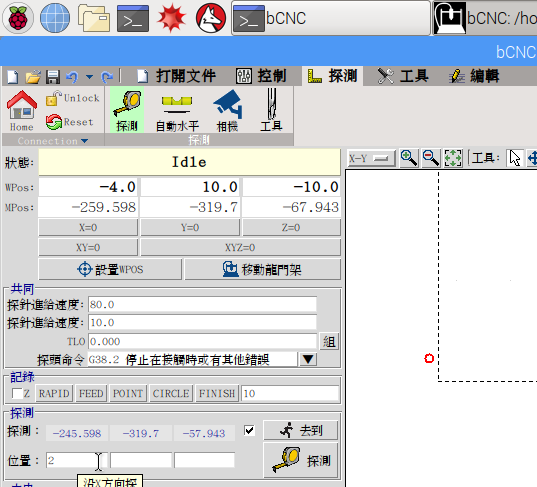Open the red starburst Mathematica icon

tap(172, 18)
